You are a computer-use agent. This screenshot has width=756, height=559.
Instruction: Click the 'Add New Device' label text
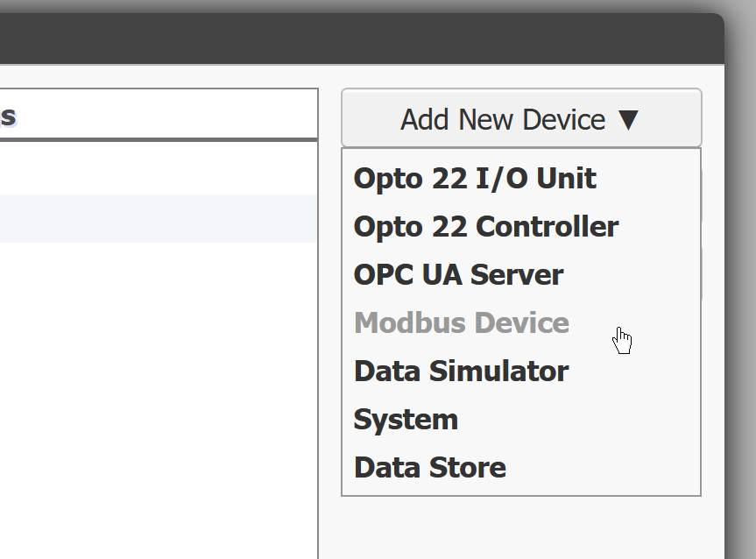click(x=503, y=120)
